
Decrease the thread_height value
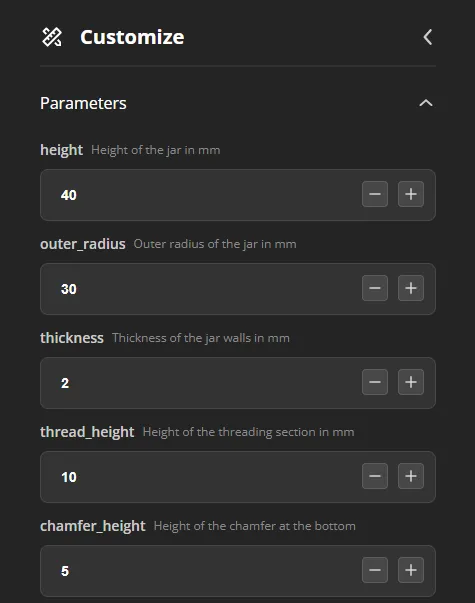(x=375, y=476)
